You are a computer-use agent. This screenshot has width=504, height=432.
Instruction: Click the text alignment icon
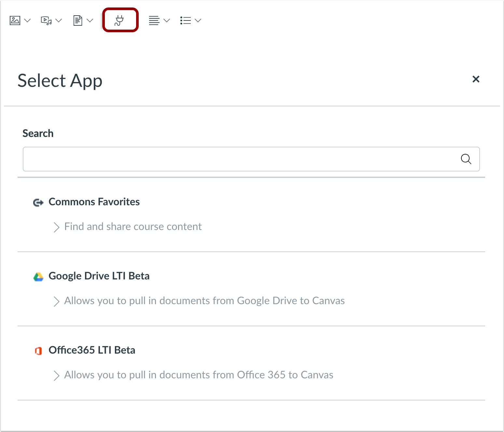point(154,20)
